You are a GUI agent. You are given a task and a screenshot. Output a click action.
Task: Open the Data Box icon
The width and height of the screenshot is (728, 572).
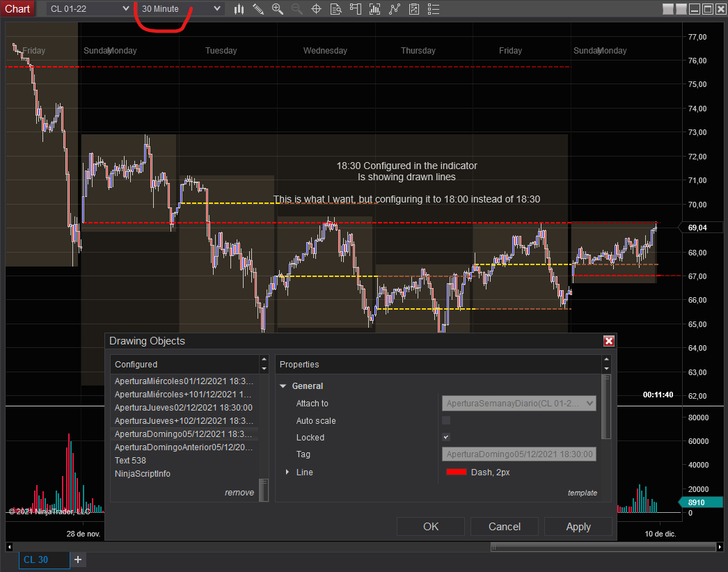[x=335, y=9]
